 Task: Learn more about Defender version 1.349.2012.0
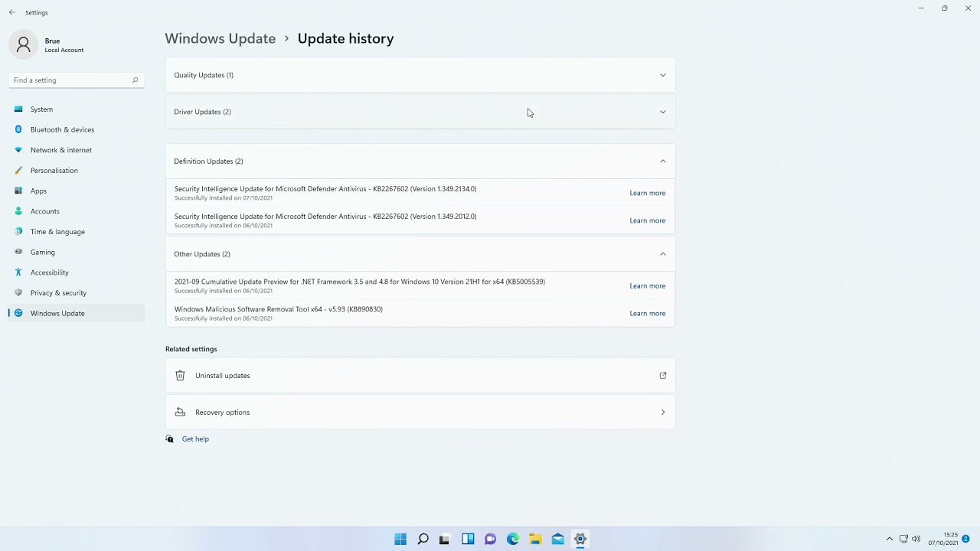(x=648, y=220)
